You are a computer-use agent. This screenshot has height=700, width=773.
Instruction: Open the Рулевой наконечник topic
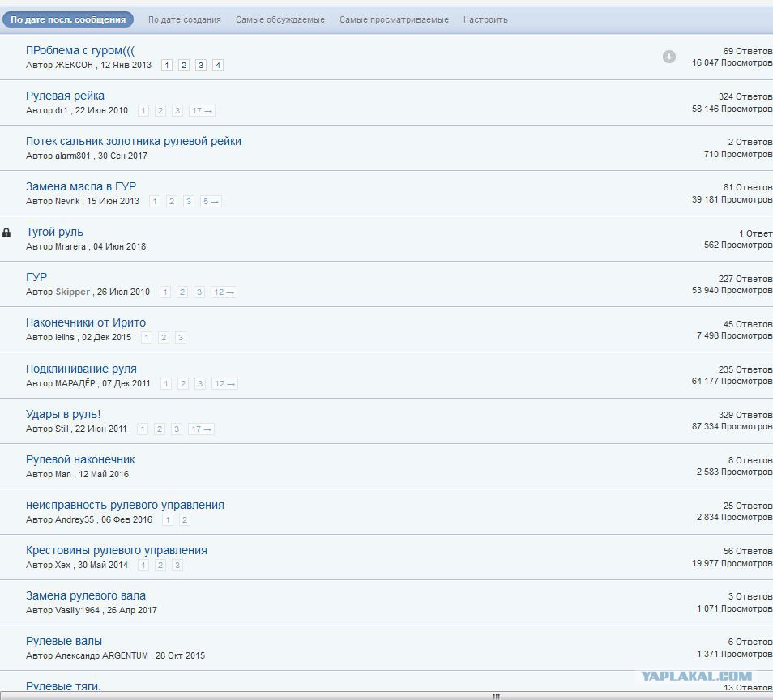80,459
